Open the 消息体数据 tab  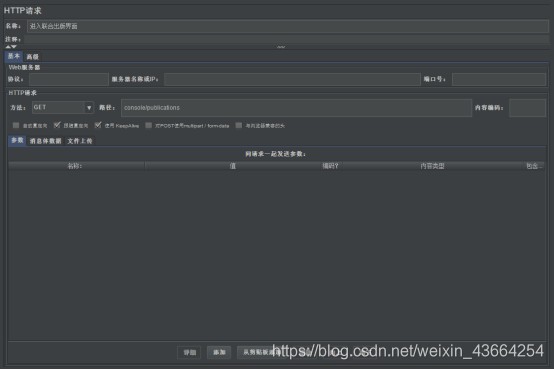point(46,141)
